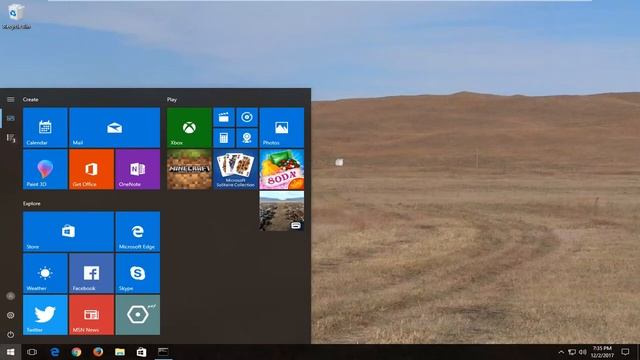The width and height of the screenshot is (640, 360).
Task: Open the landscape game tile below Soda
Action: pos(282,211)
